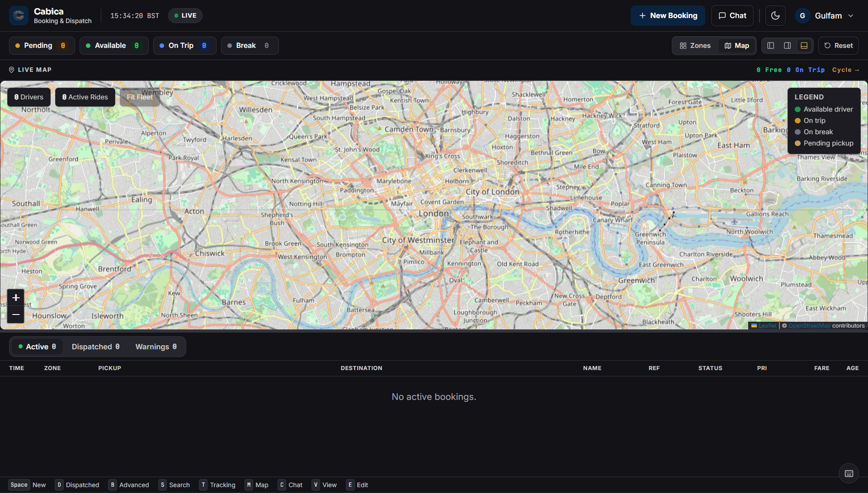
Task: Filter by Pending status
Action: point(42,46)
